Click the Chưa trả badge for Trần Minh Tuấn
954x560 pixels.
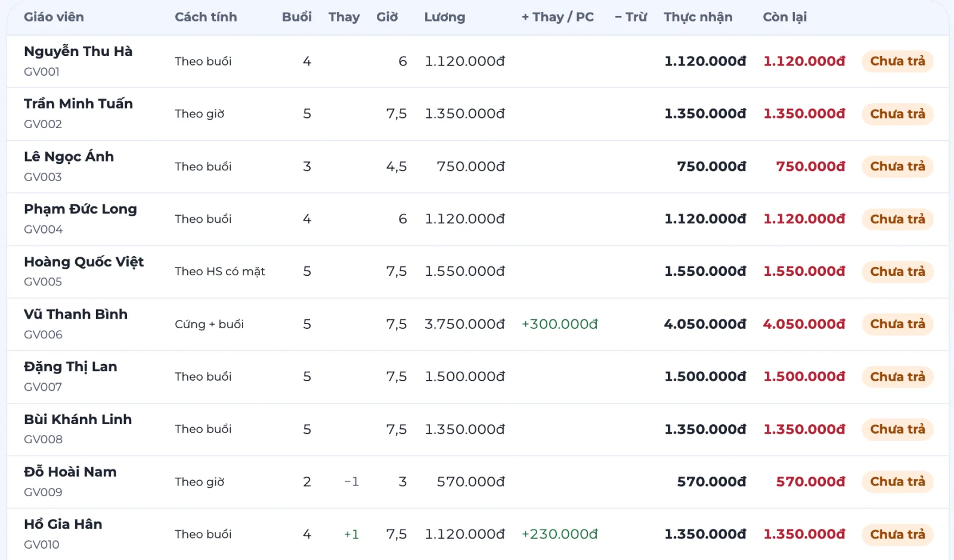(x=897, y=114)
